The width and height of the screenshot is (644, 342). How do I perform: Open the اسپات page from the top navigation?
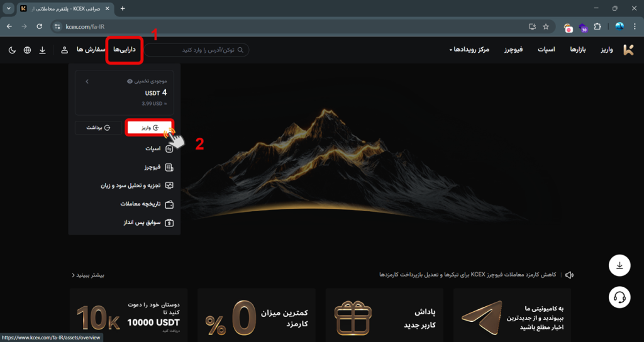tap(547, 50)
